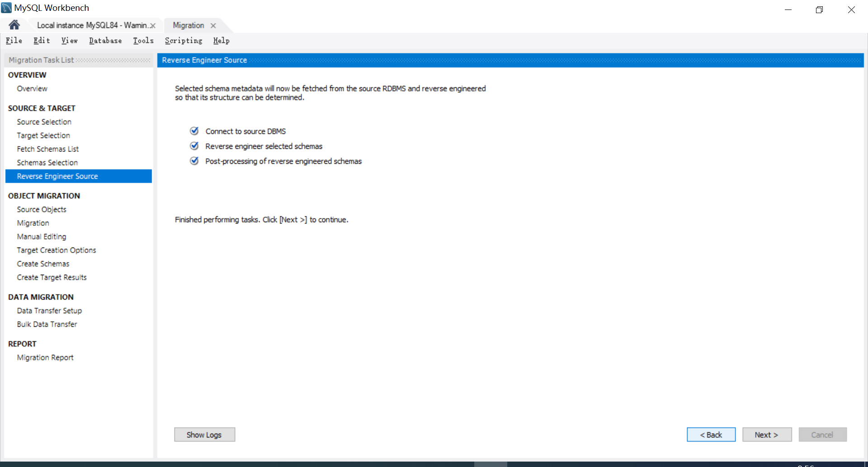Image resolution: width=868 pixels, height=467 pixels.
Task: Select Create Schemas step
Action: [x=43, y=264]
